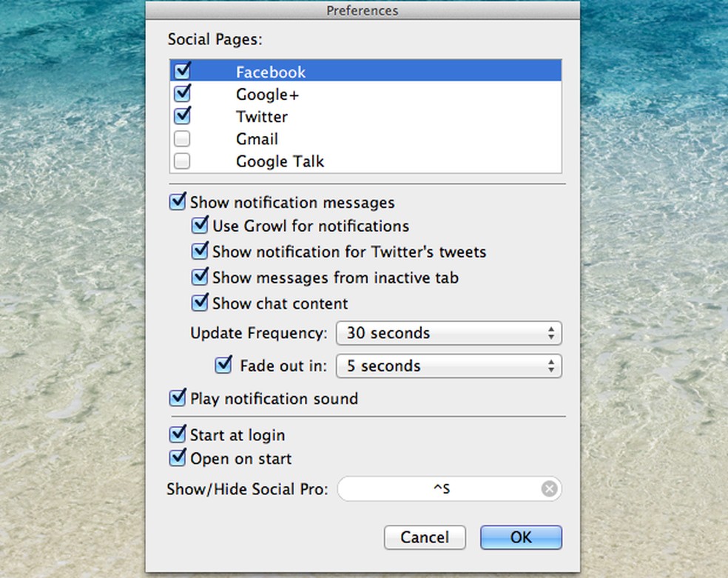Disable Use Growl for notifications
Viewport: 728px width, 578px height.
pyautogui.click(x=200, y=225)
